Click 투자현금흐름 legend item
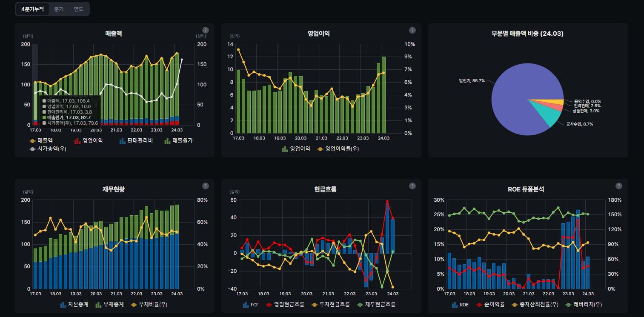This screenshot has height=317, width=644. pos(335,305)
